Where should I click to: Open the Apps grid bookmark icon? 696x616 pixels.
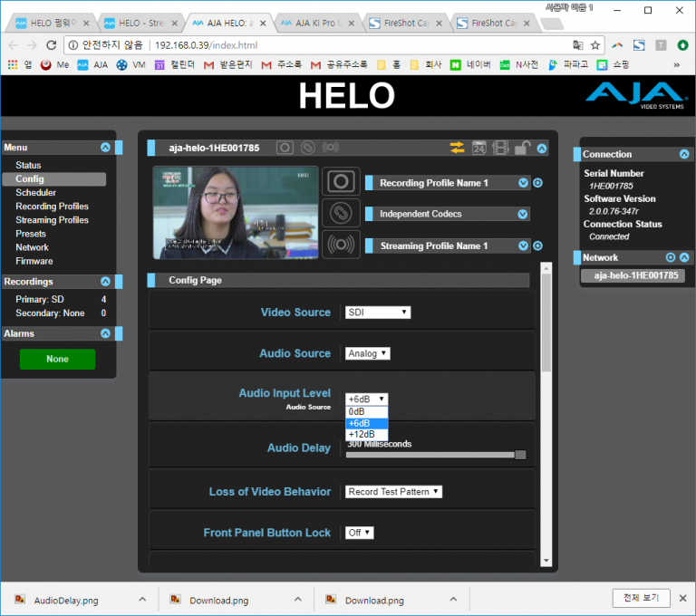pyautogui.click(x=13, y=65)
